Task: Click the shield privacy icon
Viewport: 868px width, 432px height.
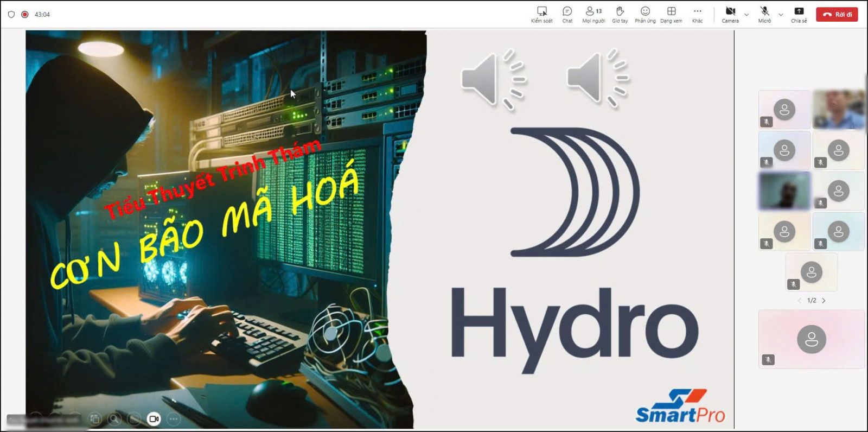Action: [x=11, y=15]
